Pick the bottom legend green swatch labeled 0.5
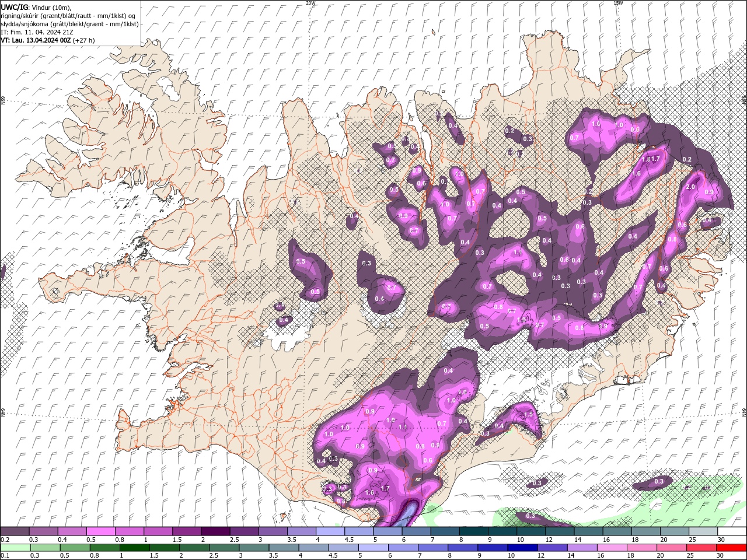Viewport: 747px width, 560px height. pos(75,547)
